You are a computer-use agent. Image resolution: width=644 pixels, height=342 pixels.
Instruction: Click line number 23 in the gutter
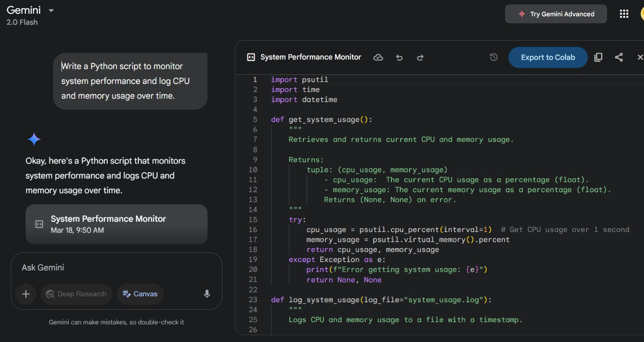(253, 300)
